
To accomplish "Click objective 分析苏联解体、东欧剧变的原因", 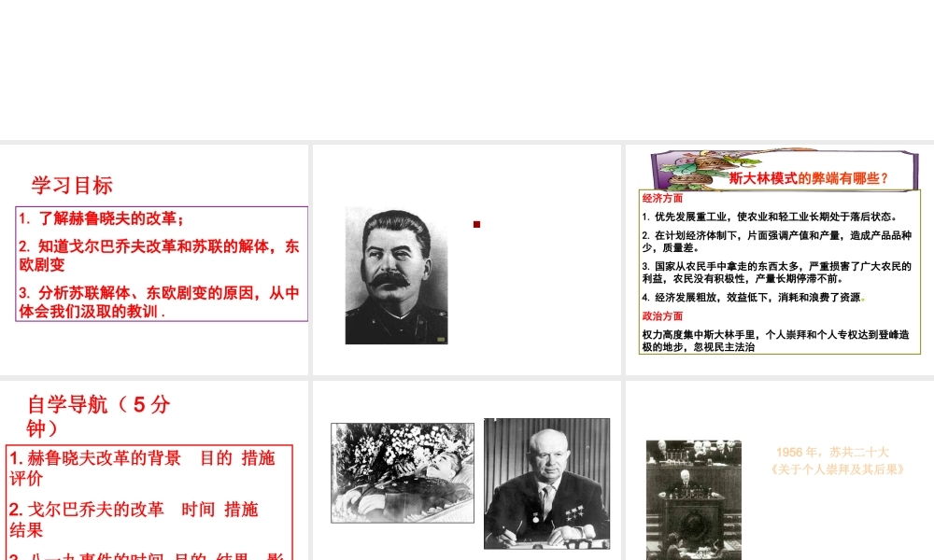I will (159, 302).
